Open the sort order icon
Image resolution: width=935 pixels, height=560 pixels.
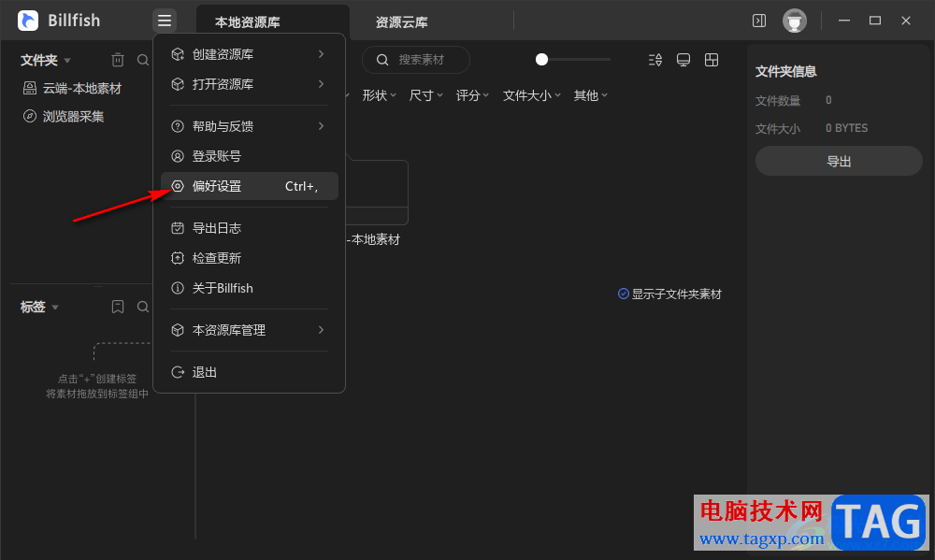(x=655, y=60)
